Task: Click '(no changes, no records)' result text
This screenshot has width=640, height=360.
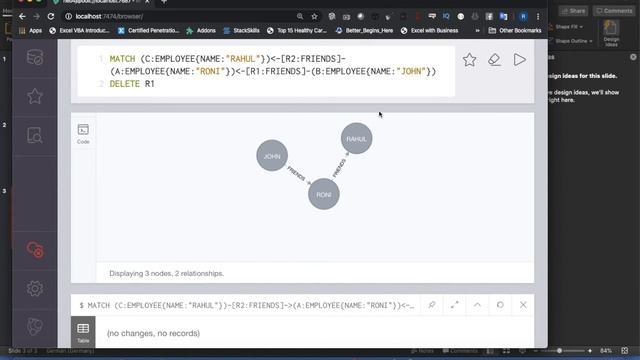Action: 153,333
